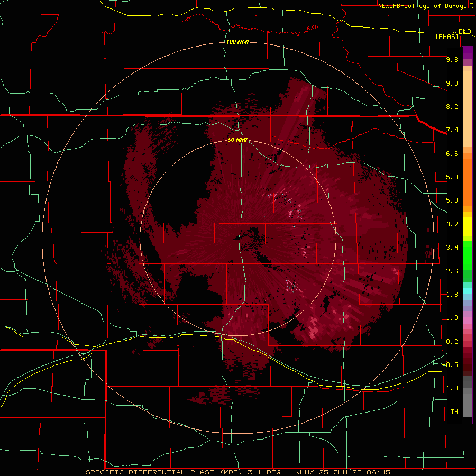
Task: Click the -0.5 scale value
Action: tap(450, 365)
